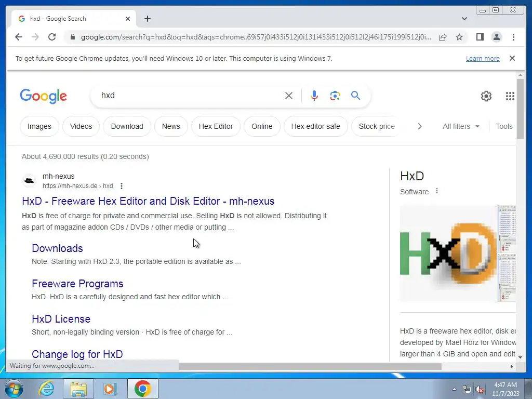Select the Hex Editor chip
The image size is (532, 399).
click(x=216, y=126)
